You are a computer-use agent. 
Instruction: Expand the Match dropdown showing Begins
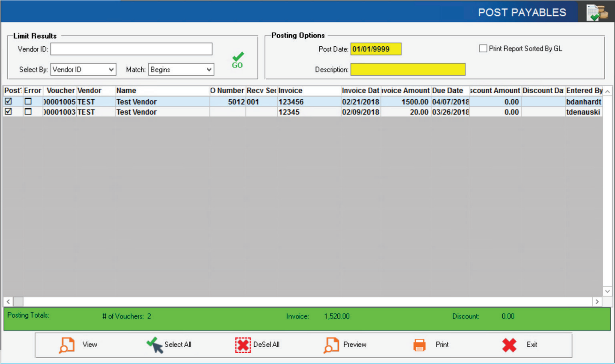tap(181, 70)
